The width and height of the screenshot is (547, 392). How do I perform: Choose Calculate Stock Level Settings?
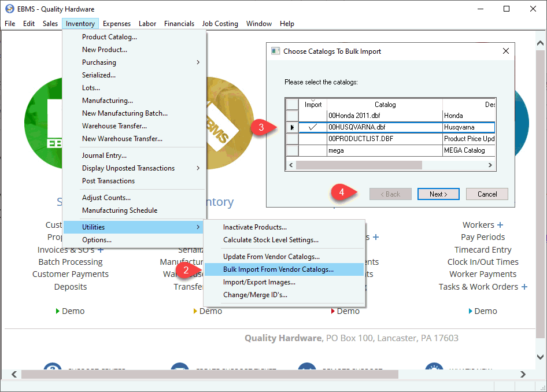pos(284,240)
